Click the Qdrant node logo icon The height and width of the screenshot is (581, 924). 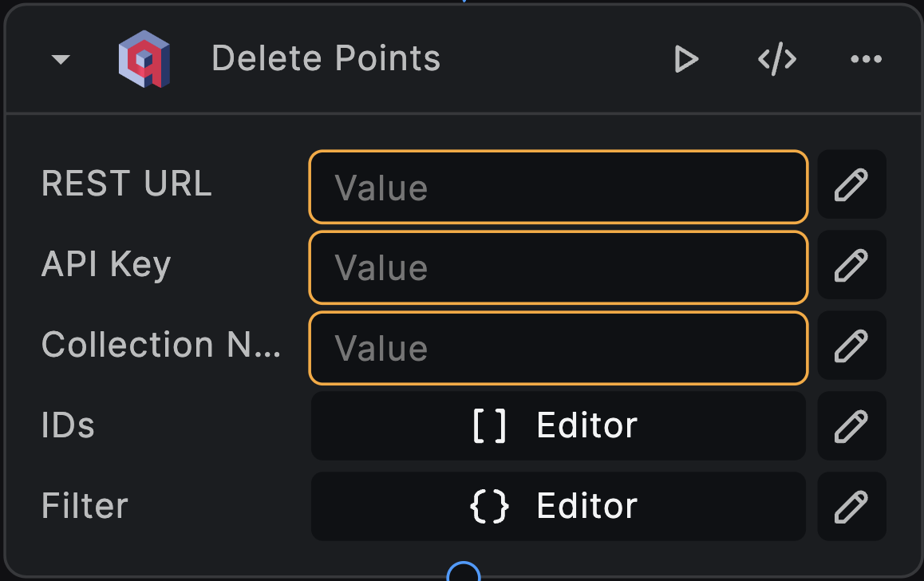[144, 58]
